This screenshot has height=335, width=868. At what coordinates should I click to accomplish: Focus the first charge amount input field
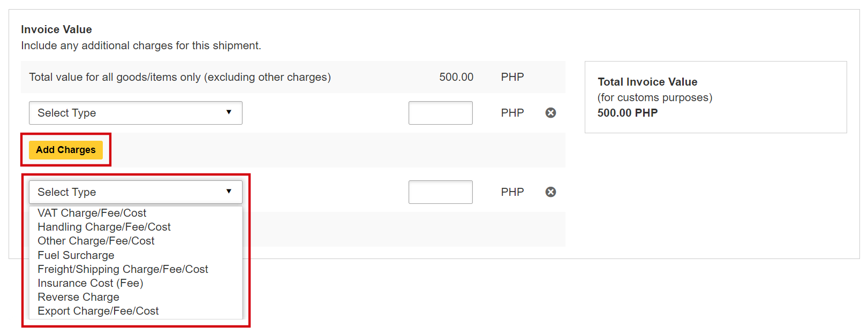click(x=441, y=113)
